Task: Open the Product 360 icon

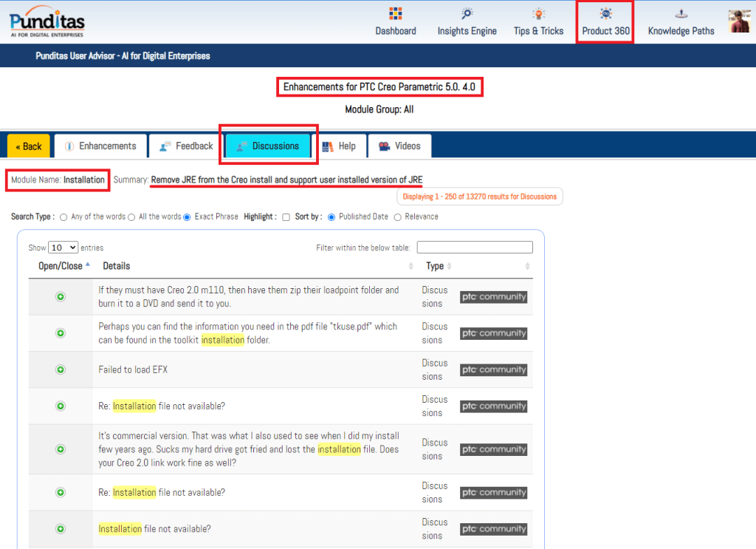Action: pyautogui.click(x=605, y=14)
